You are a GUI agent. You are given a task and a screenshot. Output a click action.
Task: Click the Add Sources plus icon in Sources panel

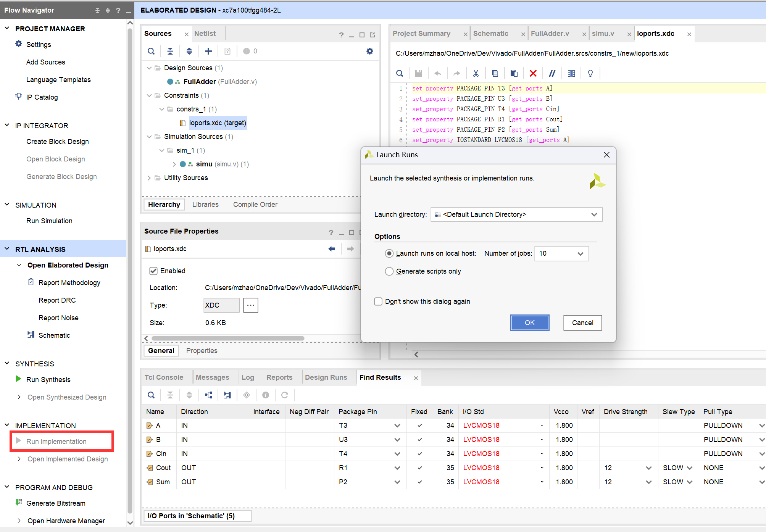[208, 51]
